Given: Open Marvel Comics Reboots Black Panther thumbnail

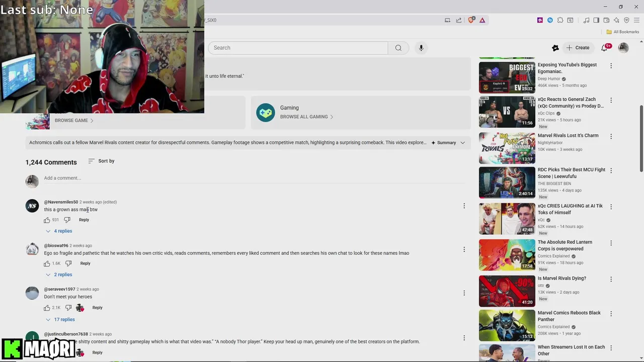Looking at the screenshot, I should click(507, 325).
